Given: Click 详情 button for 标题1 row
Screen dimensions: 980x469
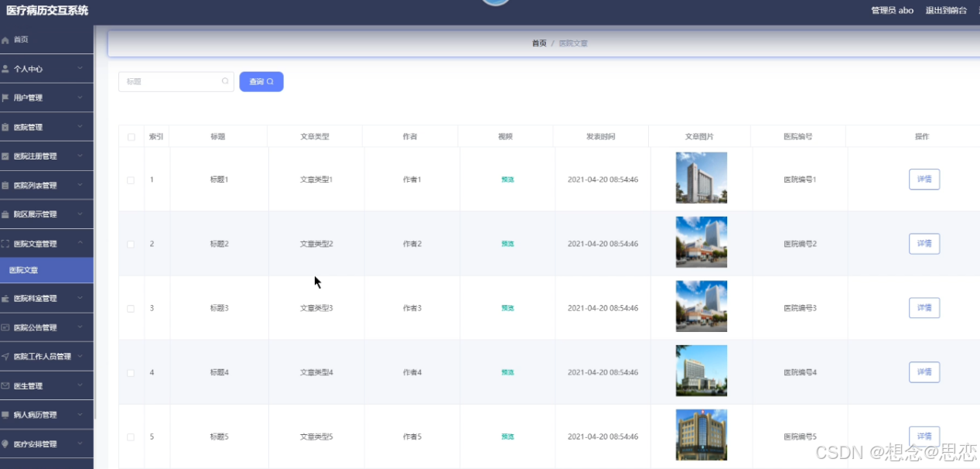Looking at the screenshot, I should point(924,180).
